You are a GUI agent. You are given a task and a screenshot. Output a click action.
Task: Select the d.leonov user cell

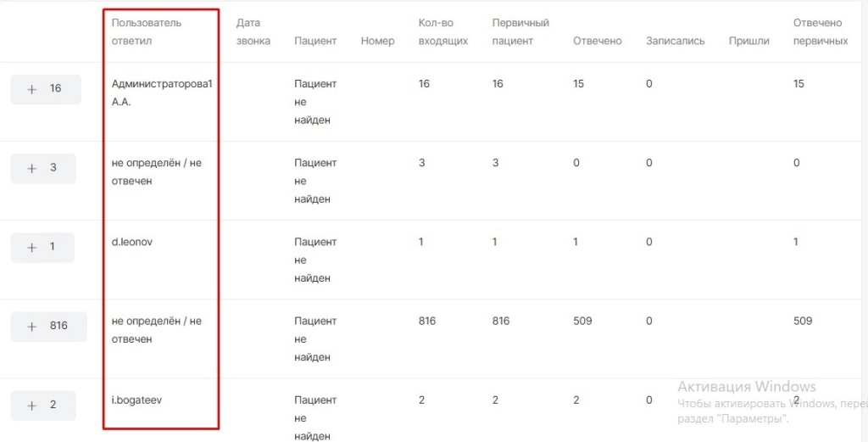[132, 242]
